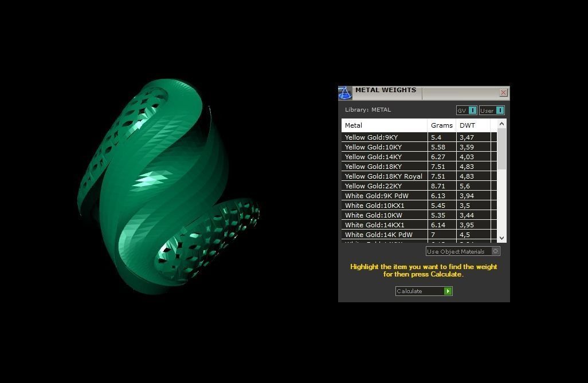Select the White Gold:14KX1 row

click(419, 225)
